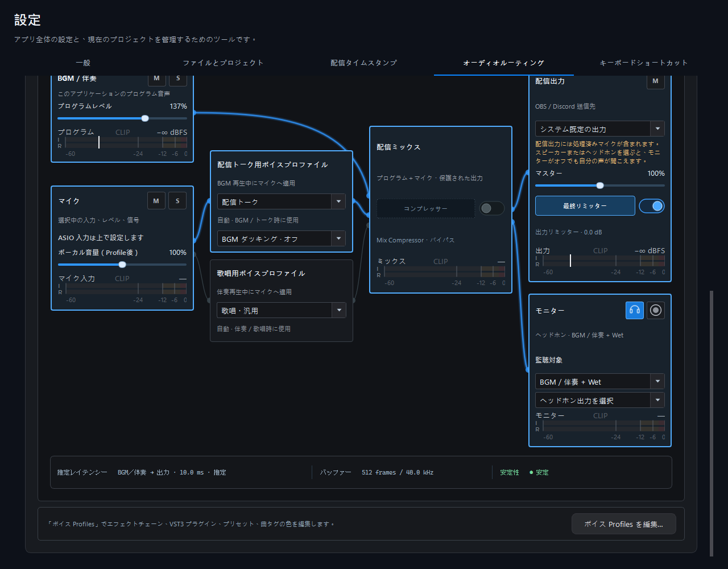Open the ヘッドホン出力を選択 dropdown

pyautogui.click(x=600, y=400)
